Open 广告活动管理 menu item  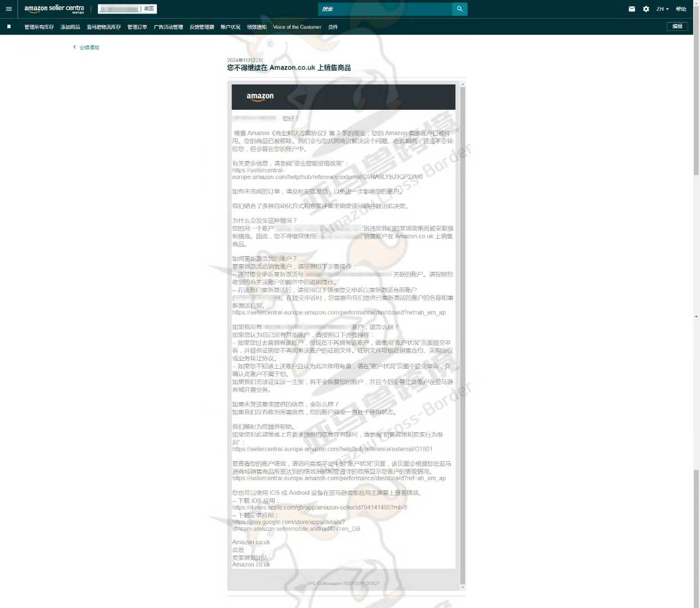[x=168, y=27]
